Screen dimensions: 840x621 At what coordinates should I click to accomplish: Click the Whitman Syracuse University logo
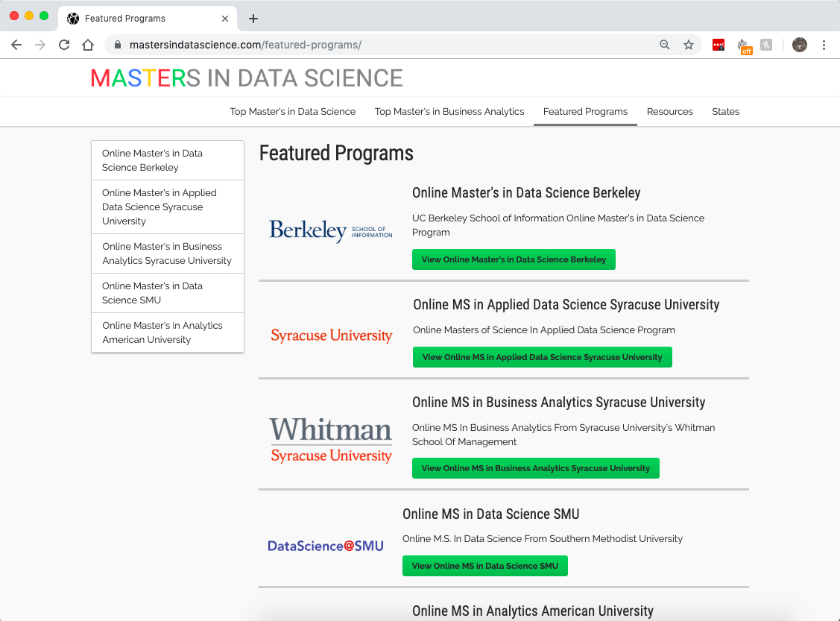tap(331, 440)
